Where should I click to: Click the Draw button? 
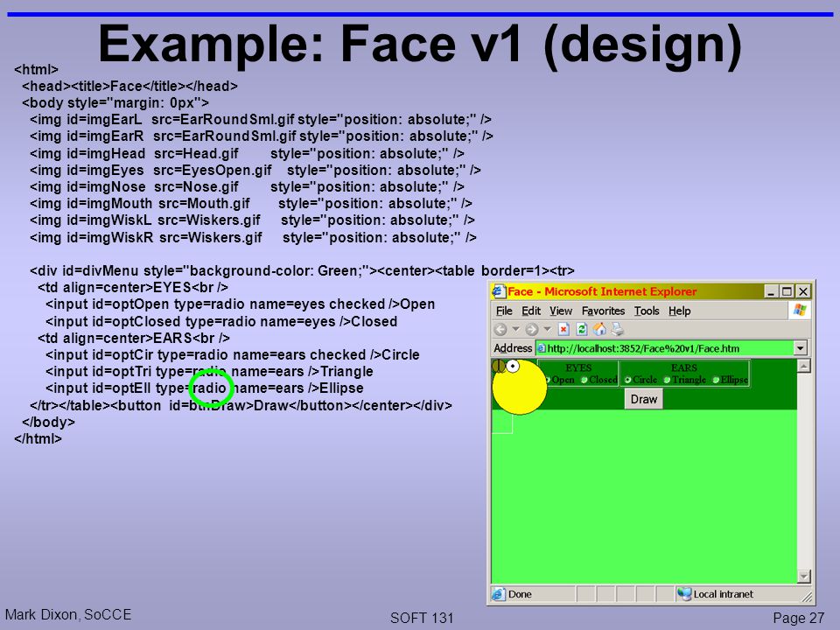(x=643, y=399)
